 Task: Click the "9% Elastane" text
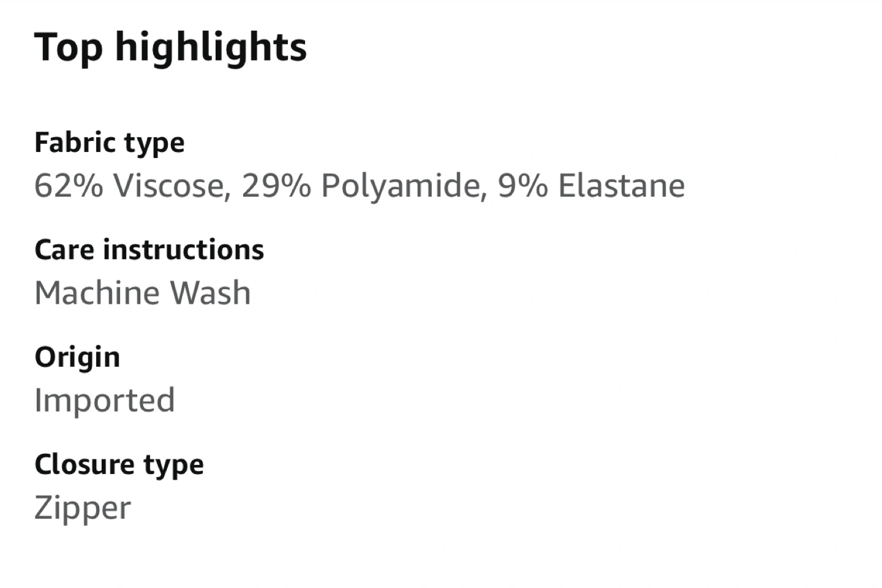591,186
